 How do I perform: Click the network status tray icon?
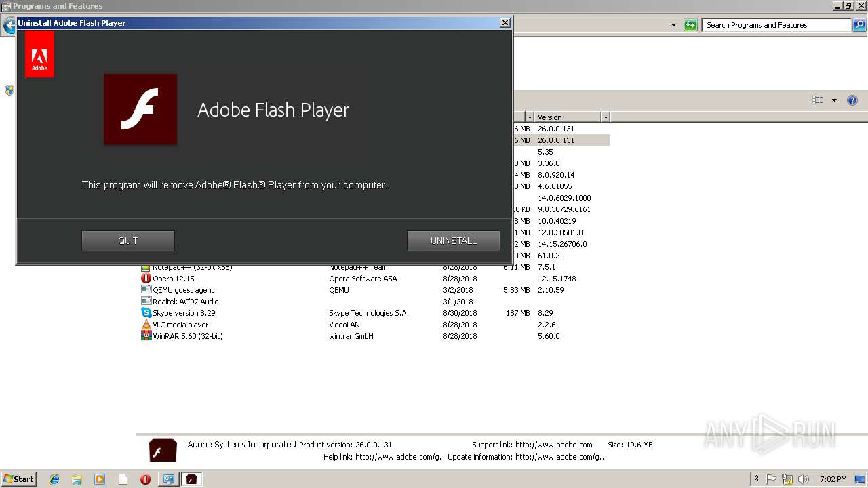[787, 479]
